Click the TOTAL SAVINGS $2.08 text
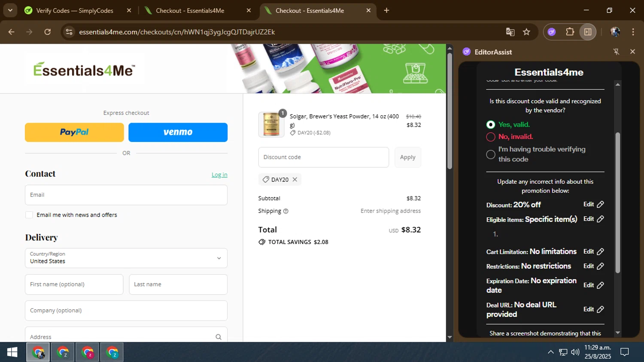 [298, 242]
